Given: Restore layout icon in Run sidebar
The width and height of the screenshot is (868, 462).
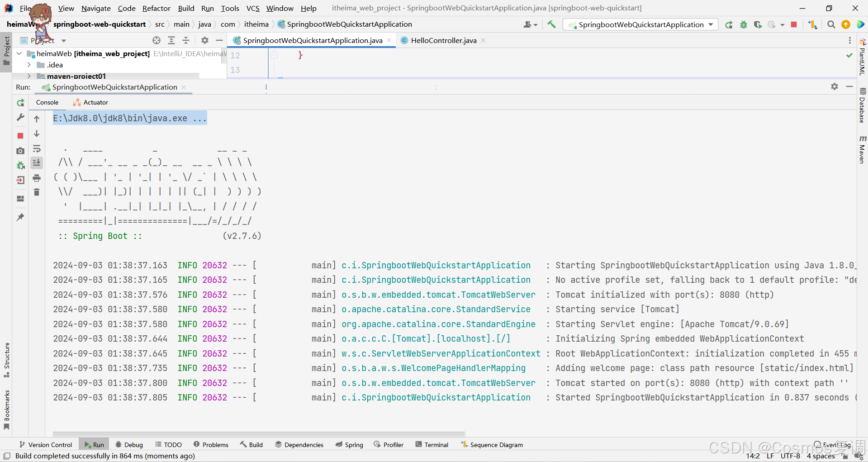Looking at the screenshot, I should coord(20,198).
